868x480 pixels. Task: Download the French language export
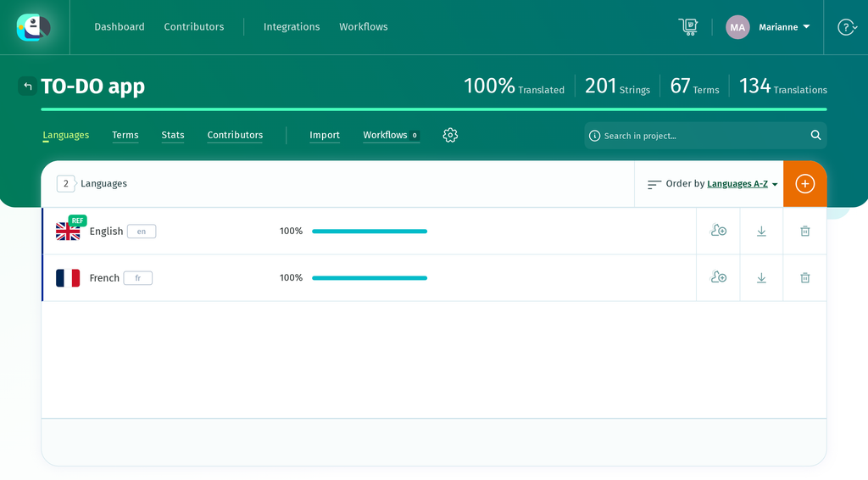click(x=761, y=278)
